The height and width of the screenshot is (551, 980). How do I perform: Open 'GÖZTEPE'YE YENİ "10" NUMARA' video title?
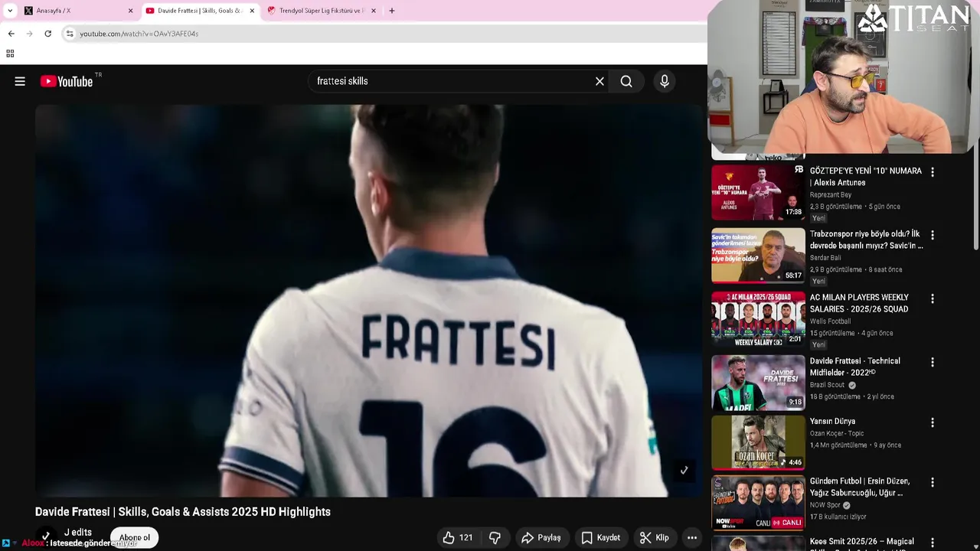866,177
